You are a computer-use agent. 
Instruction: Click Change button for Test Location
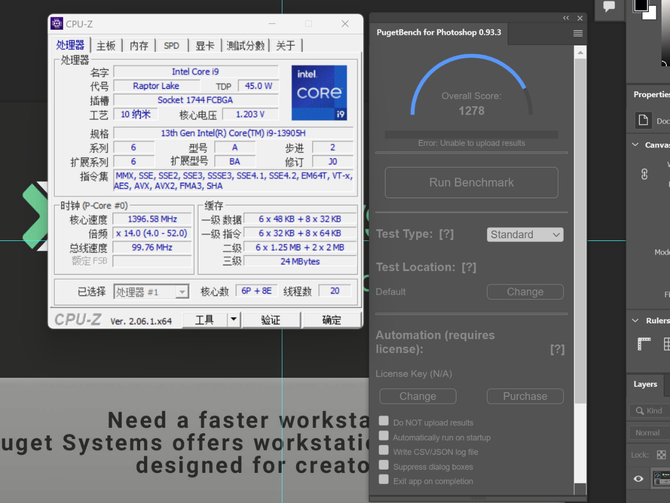point(525,292)
